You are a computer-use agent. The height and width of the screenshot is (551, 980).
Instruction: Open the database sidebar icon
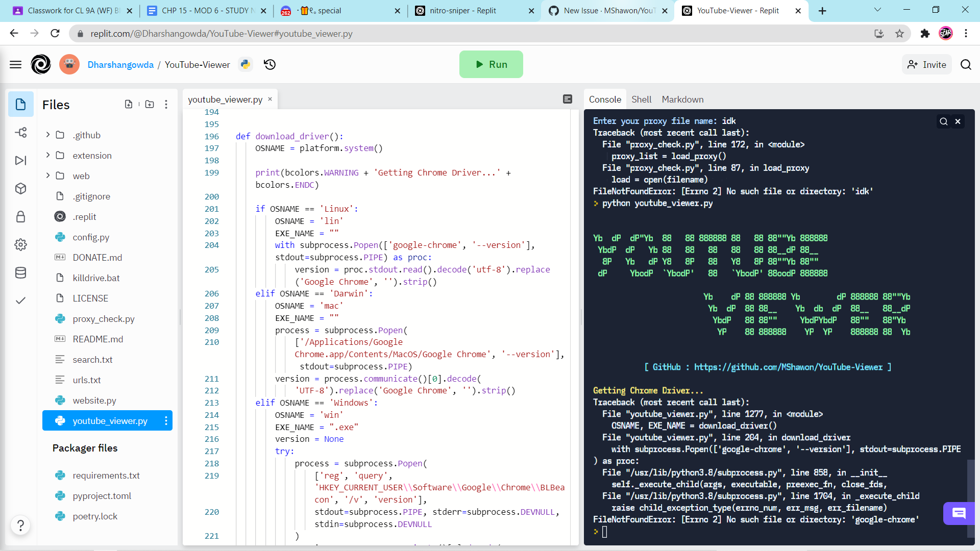[x=20, y=273]
